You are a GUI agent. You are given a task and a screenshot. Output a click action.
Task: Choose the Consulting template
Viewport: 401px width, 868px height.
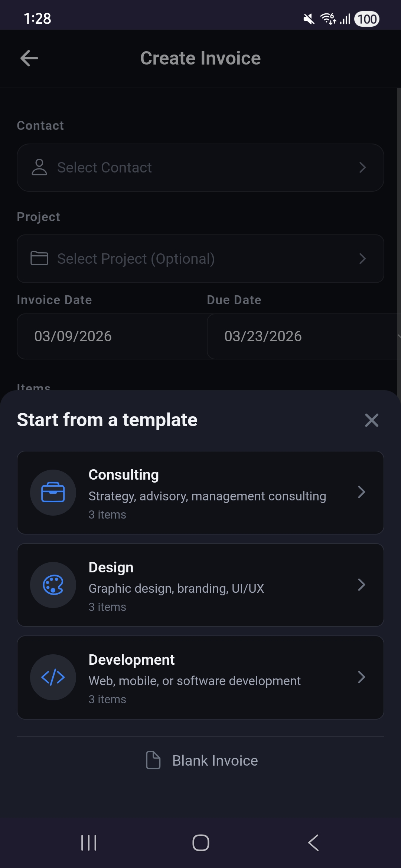pyautogui.click(x=200, y=493)
